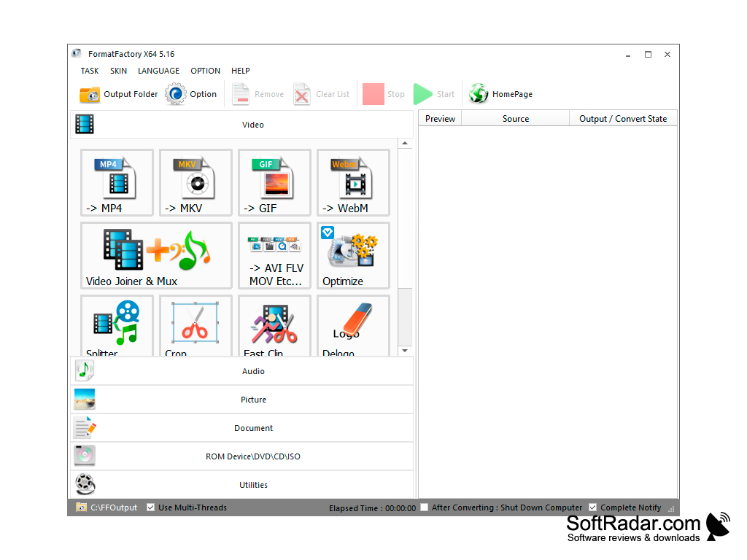Click the Elapsed Time 00:00:00 readout
747x560 pixels.
[x=372, y=508]
